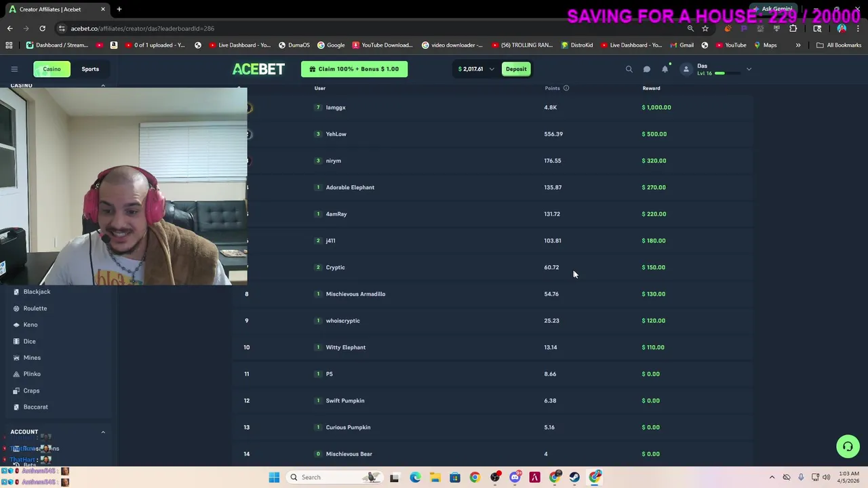Open Chrome apps grid in bookmarks bar
The image size is (868, 488).
9,45
